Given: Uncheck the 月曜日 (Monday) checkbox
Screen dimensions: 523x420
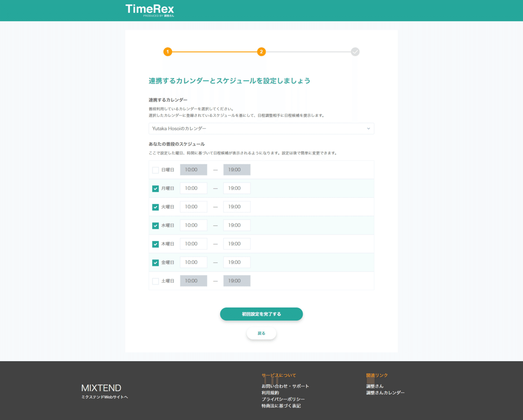Looking at the screenshot, I should coord(155,189).
